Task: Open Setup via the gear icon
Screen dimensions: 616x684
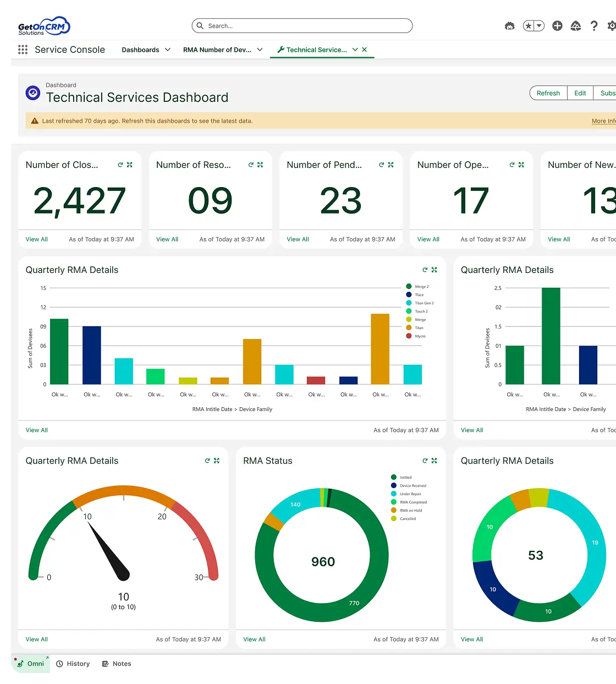Action: click(x=612, y=25)
